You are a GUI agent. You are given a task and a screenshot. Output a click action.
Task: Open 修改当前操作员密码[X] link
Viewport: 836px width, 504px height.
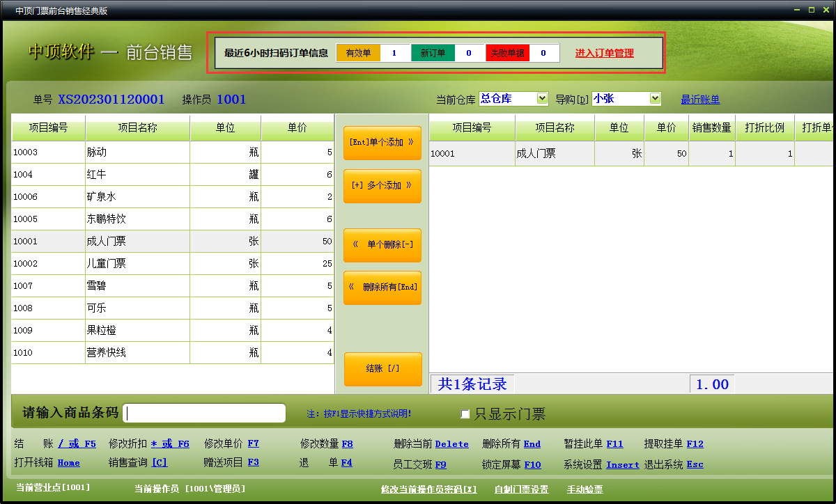click(429, 489)
